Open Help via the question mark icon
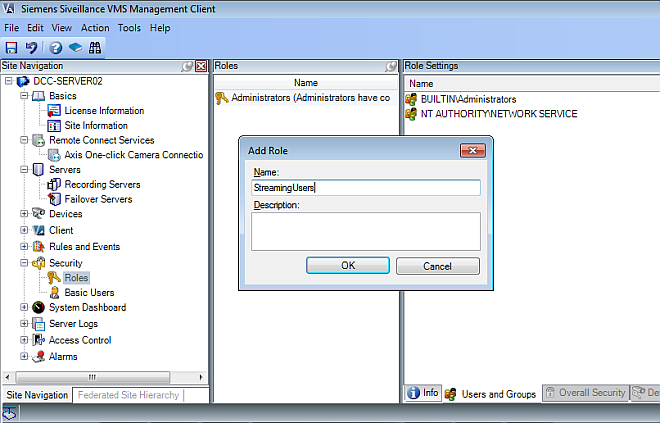The height and width of the screenshot is (423, 660). (x=55, y=47)
